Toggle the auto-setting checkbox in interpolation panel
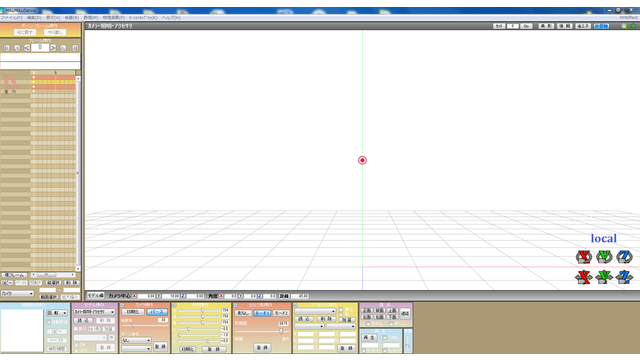The image size is (640, 360). click(x=49, y=322)
